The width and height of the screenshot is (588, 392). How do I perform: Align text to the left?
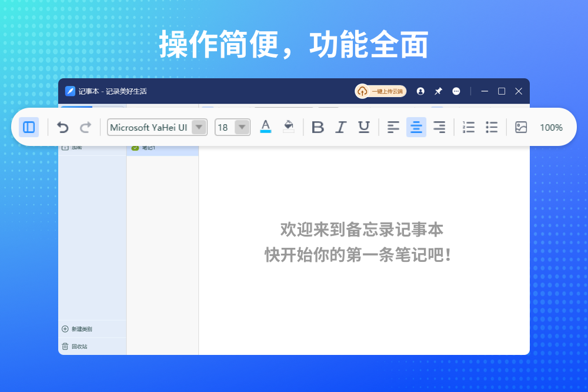coord(393,127)
